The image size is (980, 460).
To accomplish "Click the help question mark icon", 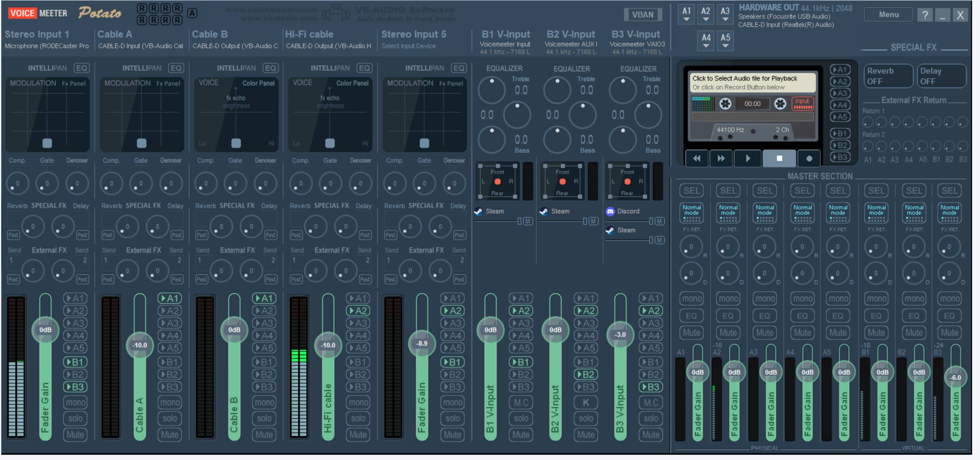I will tap(925, 15).
